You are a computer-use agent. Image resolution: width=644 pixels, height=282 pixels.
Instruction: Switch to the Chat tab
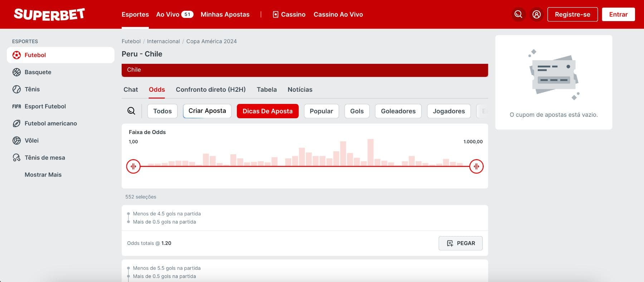pos(131,90)
